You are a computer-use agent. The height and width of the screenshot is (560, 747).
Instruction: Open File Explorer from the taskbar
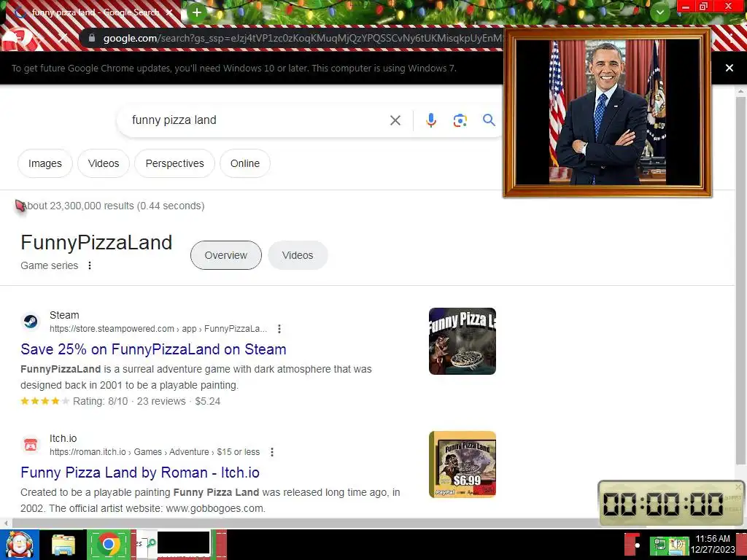pyautogui.click(x=63, y=545)
